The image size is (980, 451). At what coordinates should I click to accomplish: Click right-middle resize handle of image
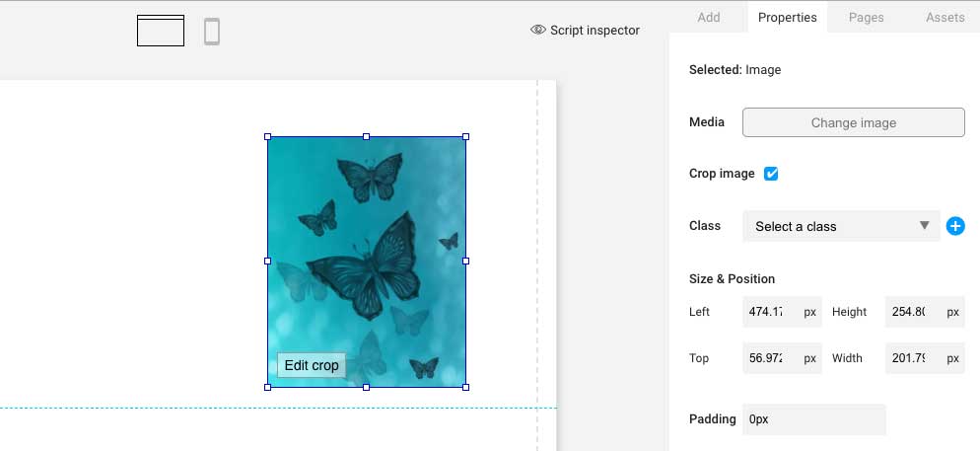(x=465, y=262)
